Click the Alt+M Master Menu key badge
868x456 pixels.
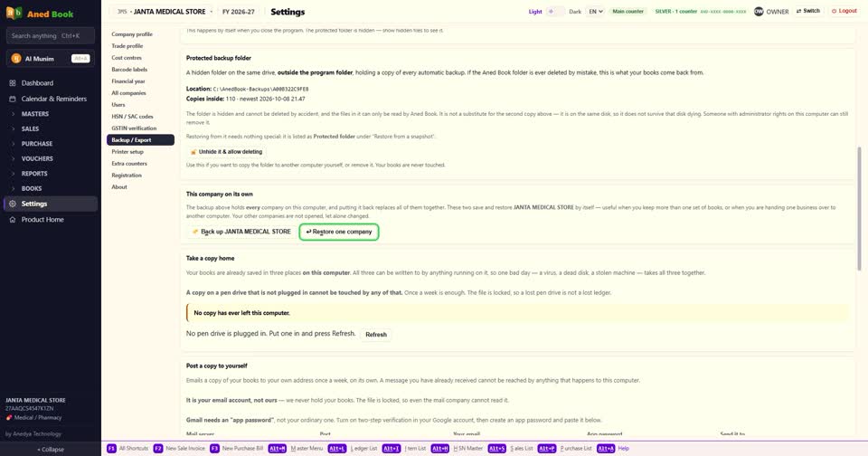pyautogui.click(x=278, y=448)
